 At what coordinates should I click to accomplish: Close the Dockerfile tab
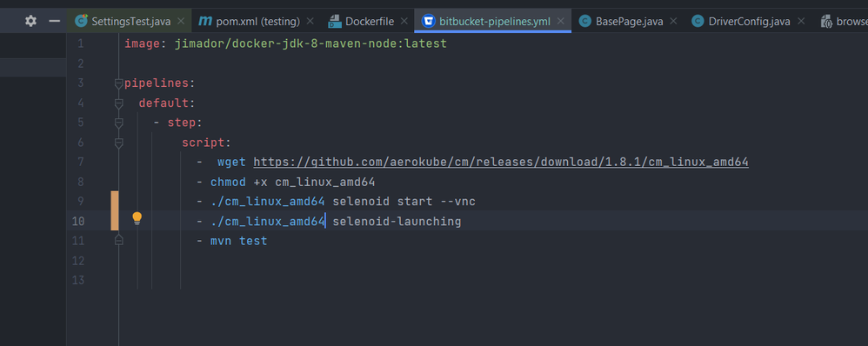pos(404,21)
